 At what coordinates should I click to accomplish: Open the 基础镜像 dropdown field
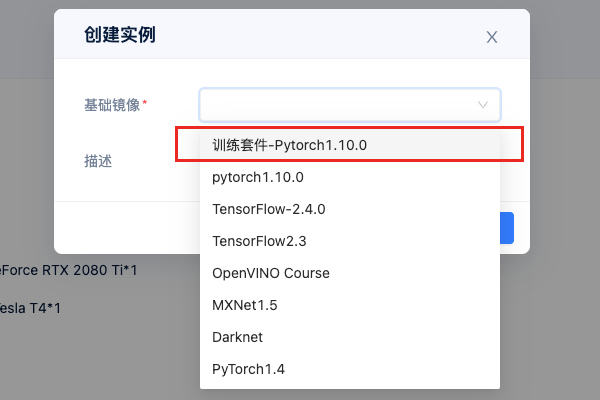(x=350, y=105)
